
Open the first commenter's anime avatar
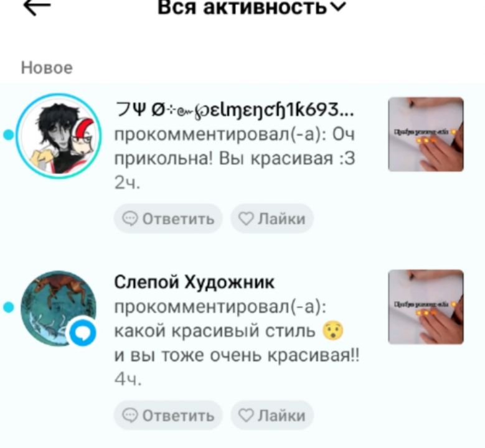[x=59, y=136]
